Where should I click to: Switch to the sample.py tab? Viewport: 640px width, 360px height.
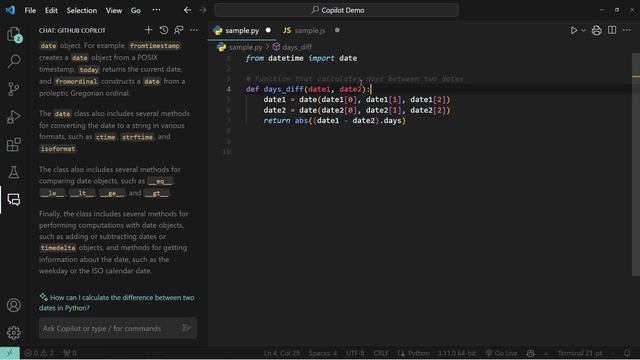coord(242,31)
